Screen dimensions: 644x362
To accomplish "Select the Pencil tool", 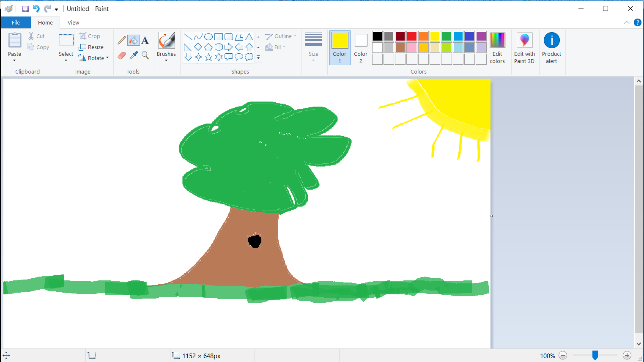I will coord(122,40).
